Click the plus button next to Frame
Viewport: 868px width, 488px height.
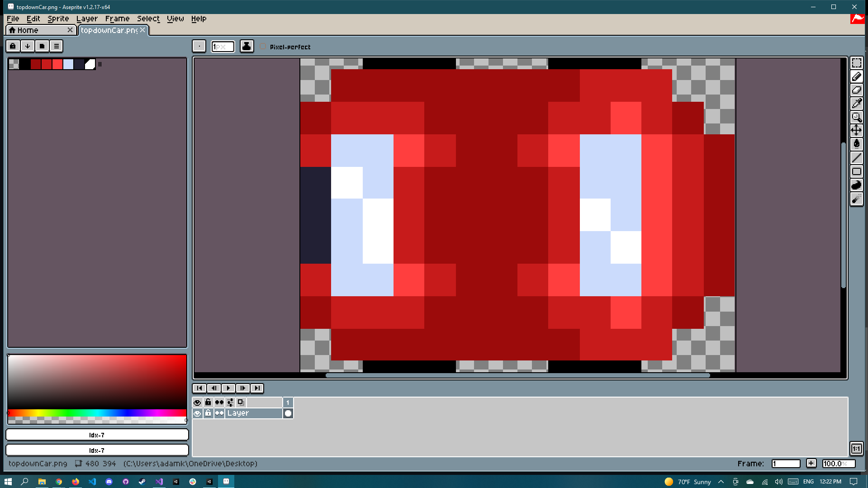pos(811,463)
